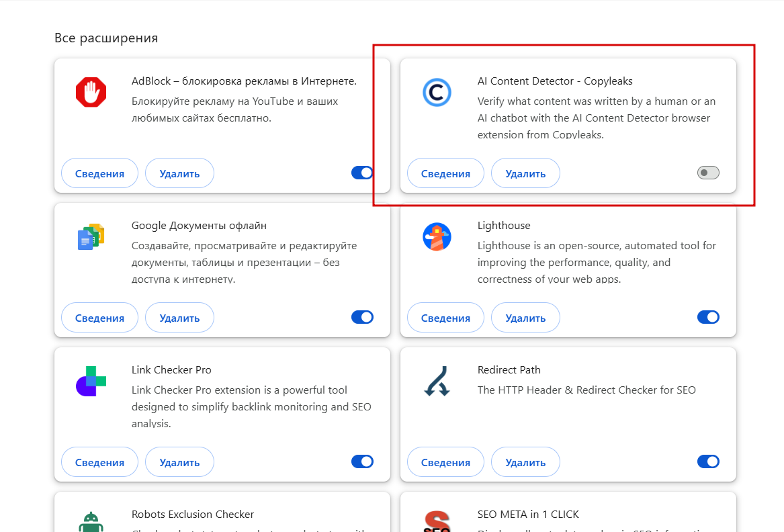
Task: Select the Robots Exclusion Checker title text
Action: pyautogui.click(x=193, y=515)
